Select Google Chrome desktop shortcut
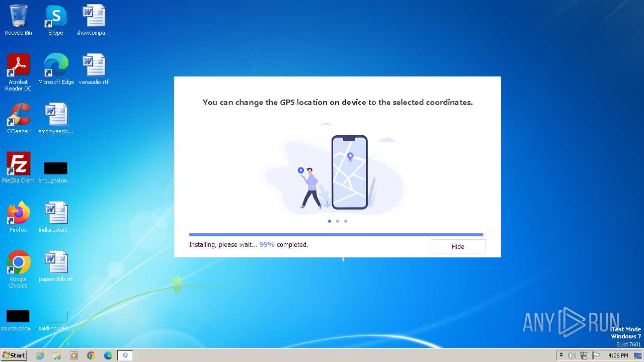The width and height of the screenshot is (644, 362). [18, 269]
